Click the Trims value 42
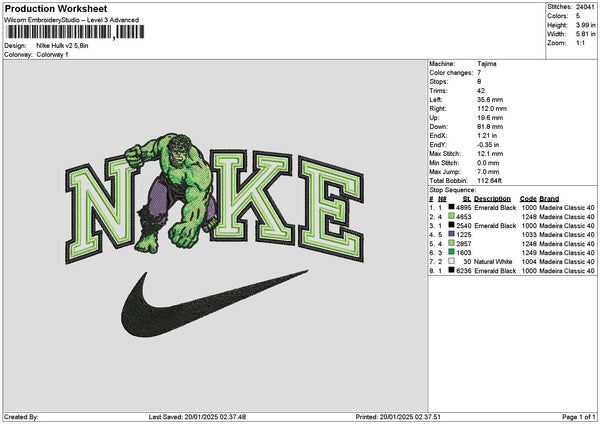 481,91
